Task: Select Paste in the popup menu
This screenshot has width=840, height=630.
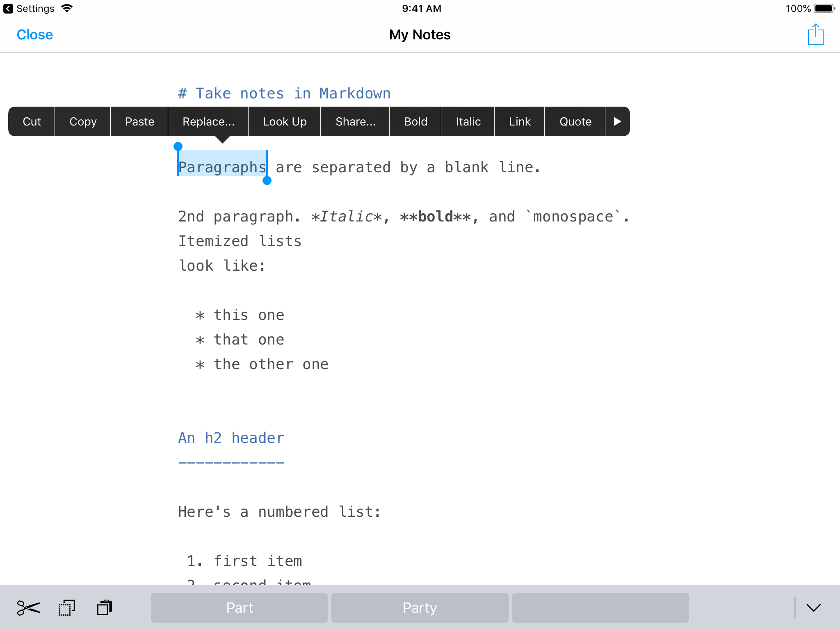Action: 139,121
